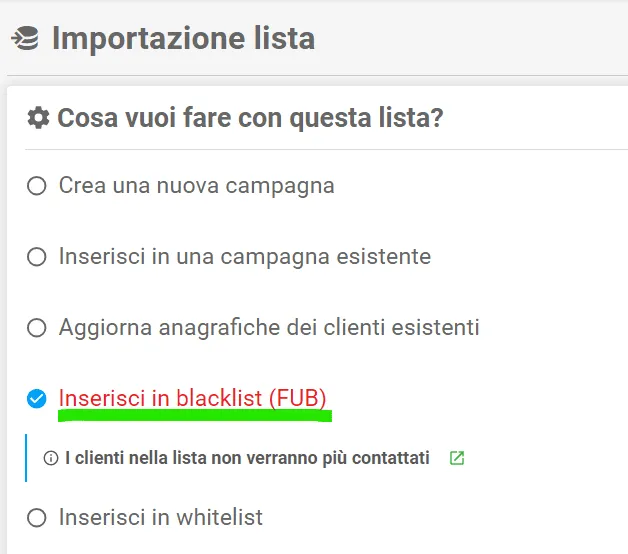
Task: Click the checked blue blacklist radio button
Action: coord(36,399)
